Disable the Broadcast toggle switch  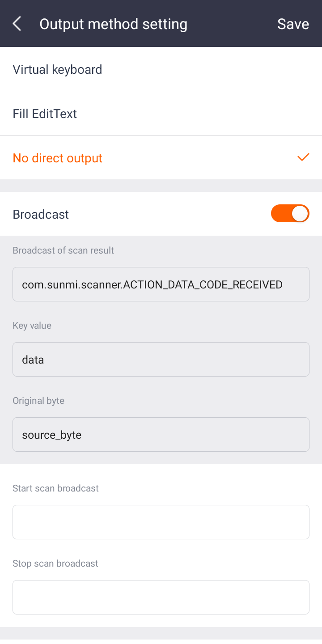(x=290, y=214)
